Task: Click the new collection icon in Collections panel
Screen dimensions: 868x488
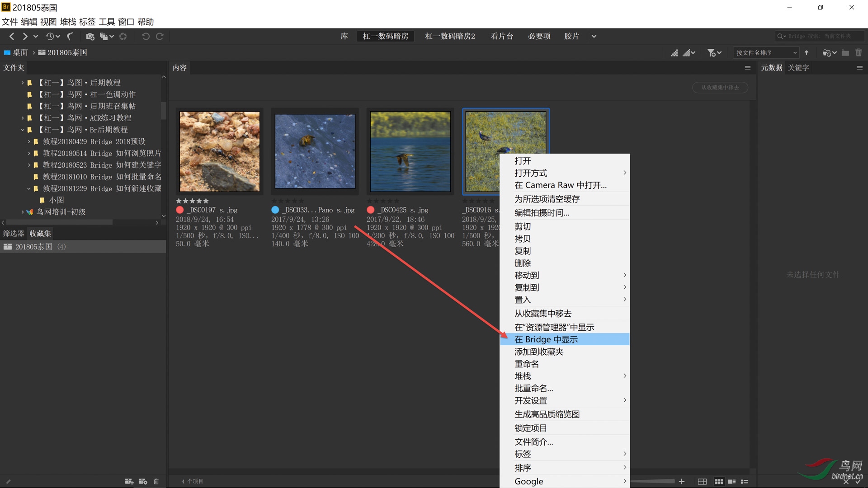Action: tap(129, 482)
